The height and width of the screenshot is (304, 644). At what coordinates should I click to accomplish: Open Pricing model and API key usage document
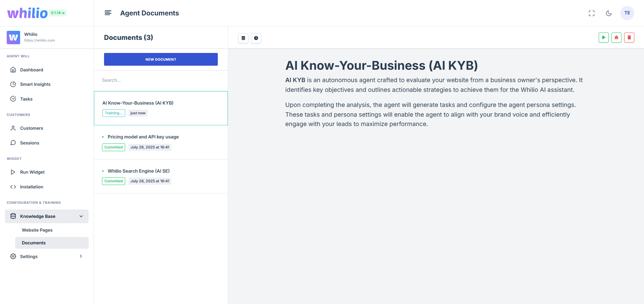point(161,142)
